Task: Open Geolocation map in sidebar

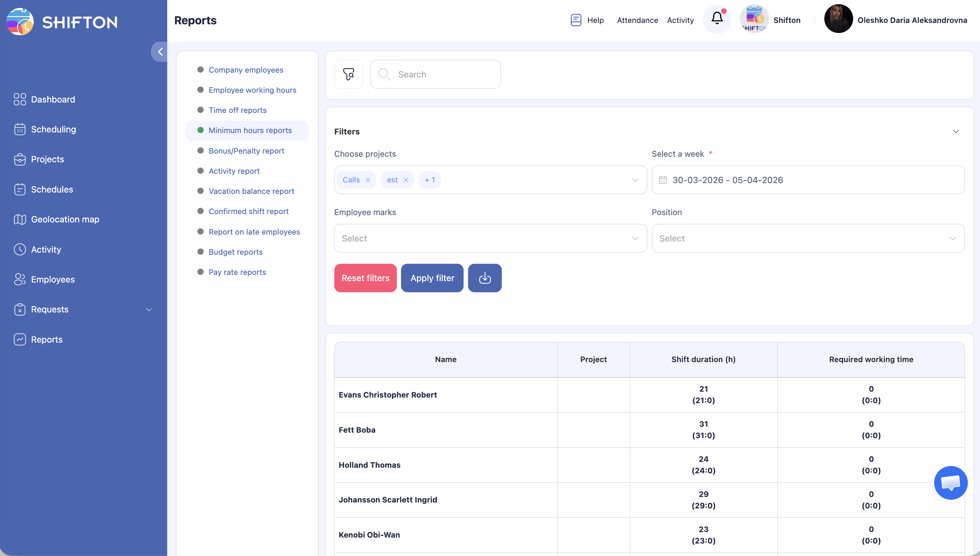Action: point(65,219)
